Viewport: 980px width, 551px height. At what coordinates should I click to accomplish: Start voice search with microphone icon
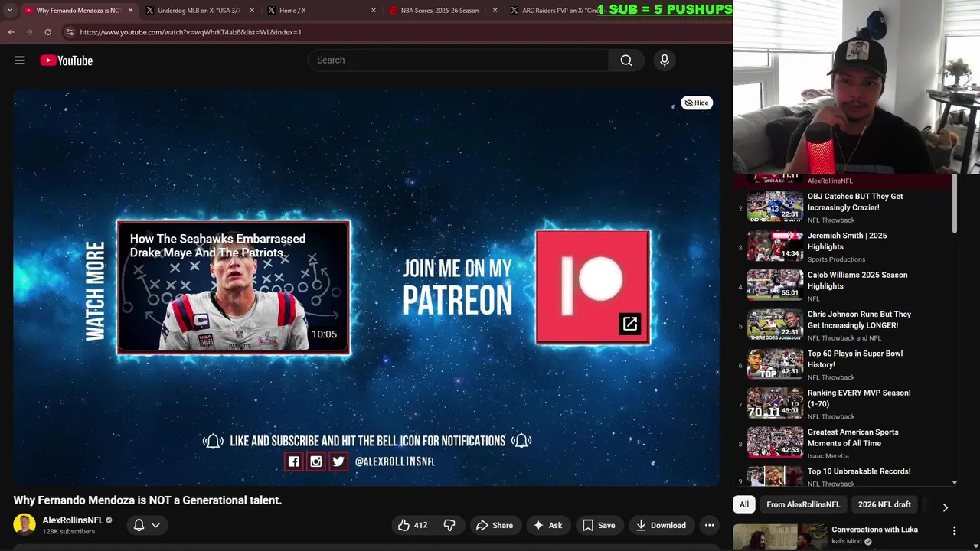coord(665,60)
